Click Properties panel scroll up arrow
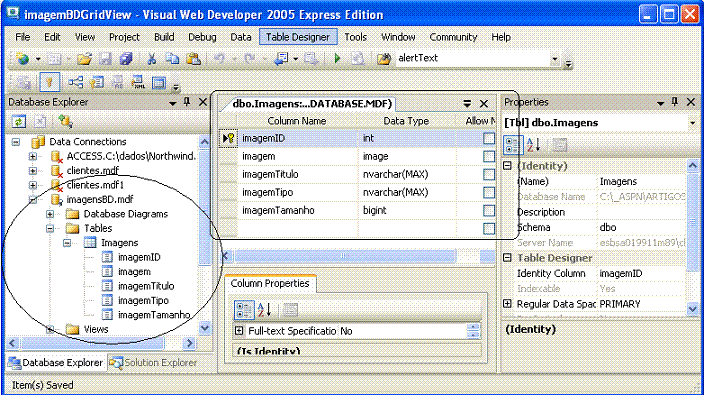This screenshot has height=395, width=704. pos(692,166)
